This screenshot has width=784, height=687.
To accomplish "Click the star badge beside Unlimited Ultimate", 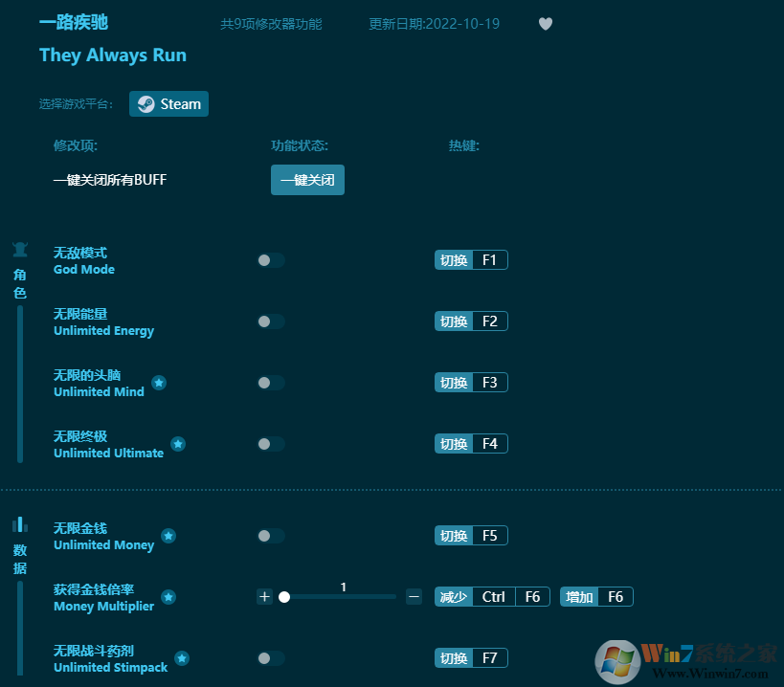I will click(x=178, y=444).
